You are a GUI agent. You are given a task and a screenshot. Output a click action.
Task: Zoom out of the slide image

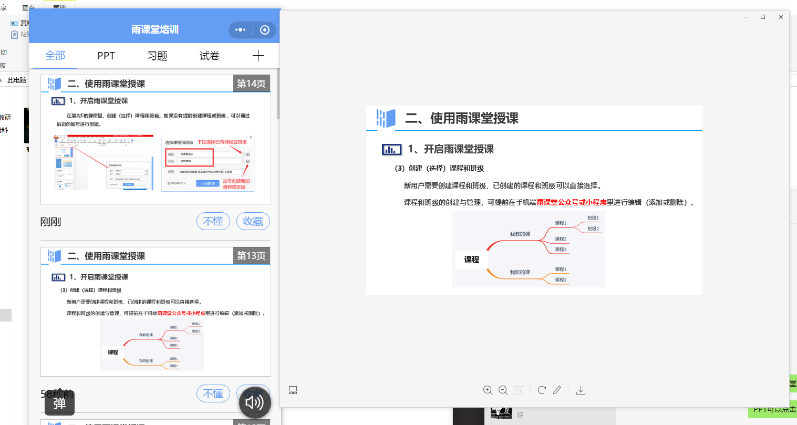pyautogui.click(x=503, y=390)
